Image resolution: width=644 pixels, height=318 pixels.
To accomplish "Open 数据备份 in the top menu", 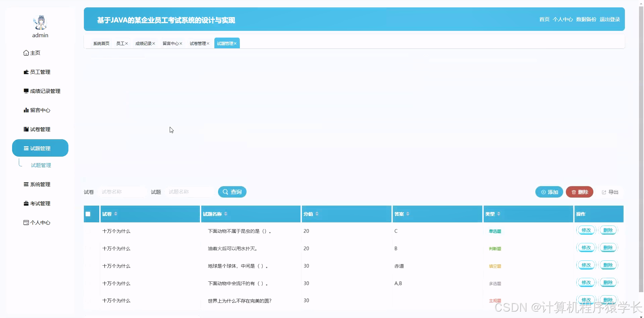I will point(586,19).
